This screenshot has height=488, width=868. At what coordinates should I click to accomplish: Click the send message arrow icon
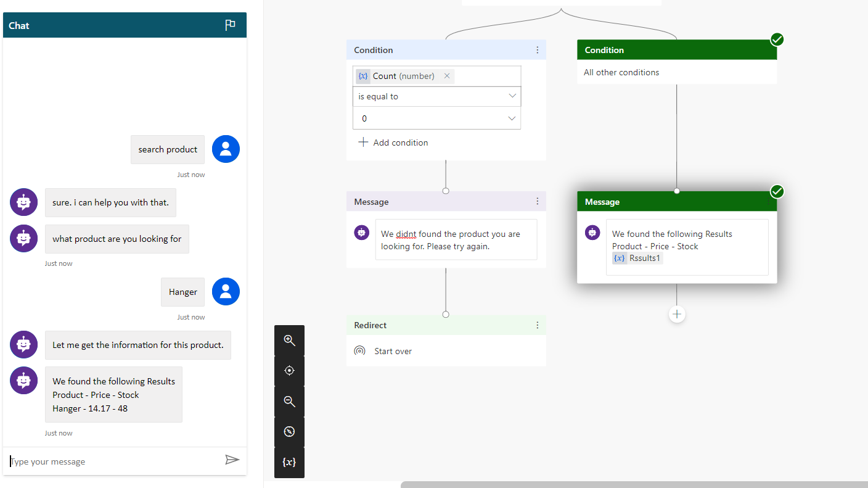point(232,460)
